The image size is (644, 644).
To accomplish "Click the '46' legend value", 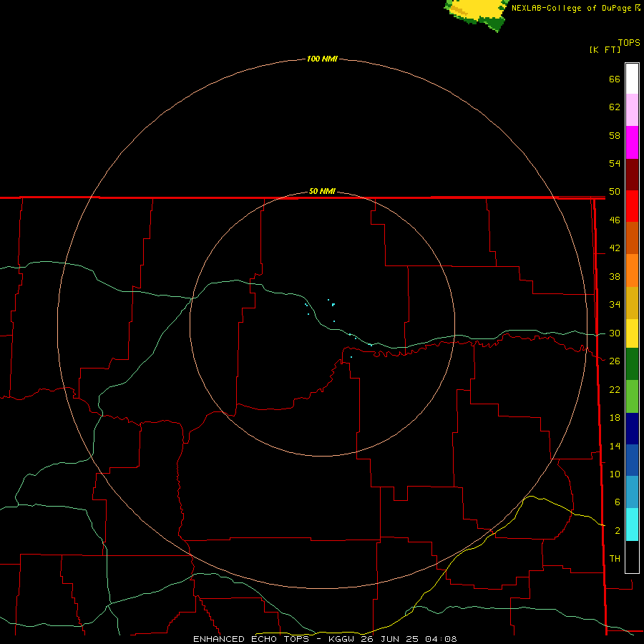I will pos(615,220).
